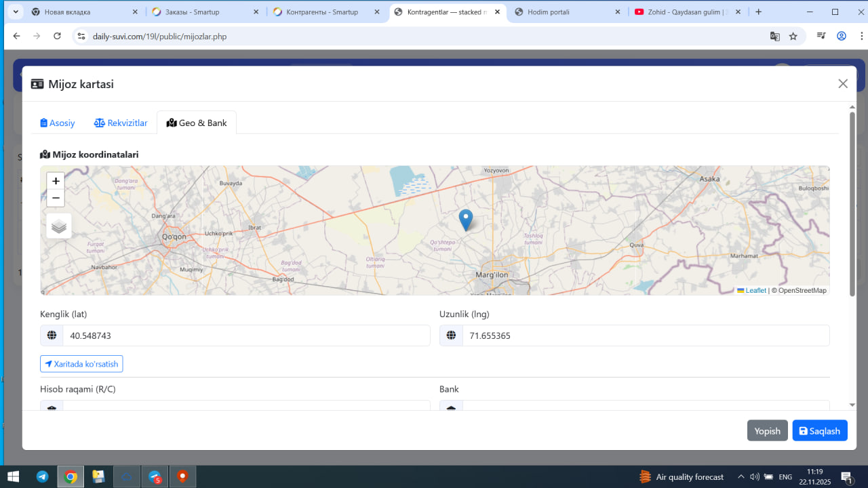Screen dimensions: 868x488
Task: Open Google Translate icon in address bar
Action: pos(774,37)
